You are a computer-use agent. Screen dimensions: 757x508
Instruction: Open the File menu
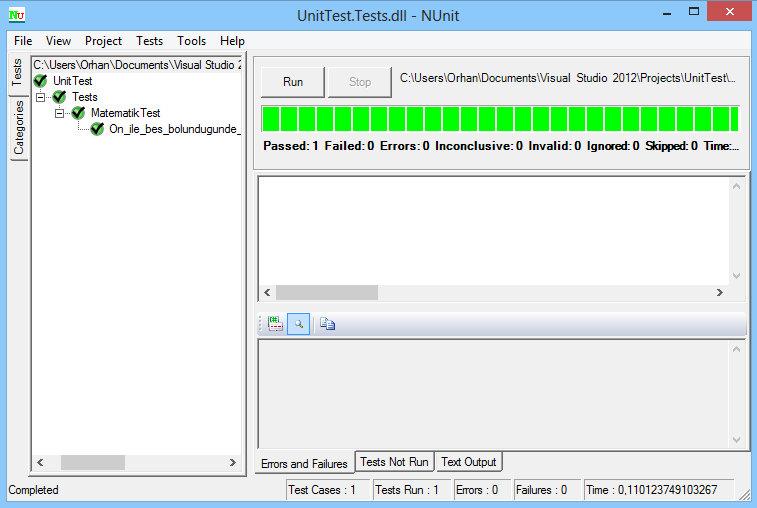point(23,41)
